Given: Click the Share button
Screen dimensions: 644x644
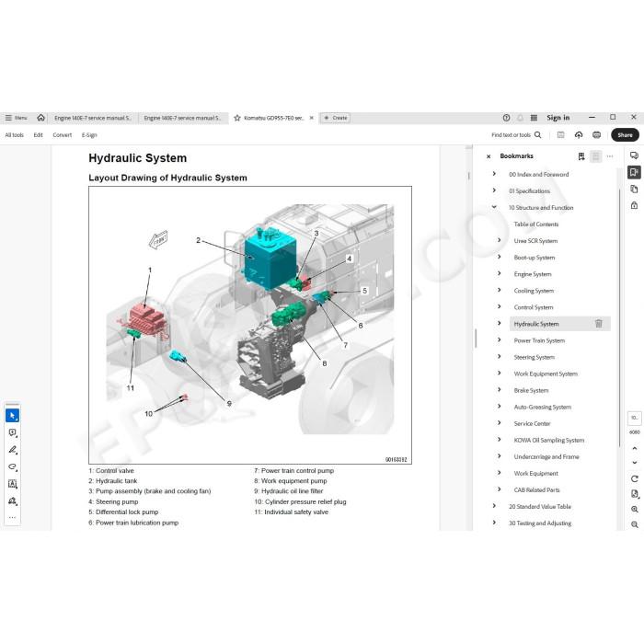Looking at the screenshot, I should (x=625, y=134).
